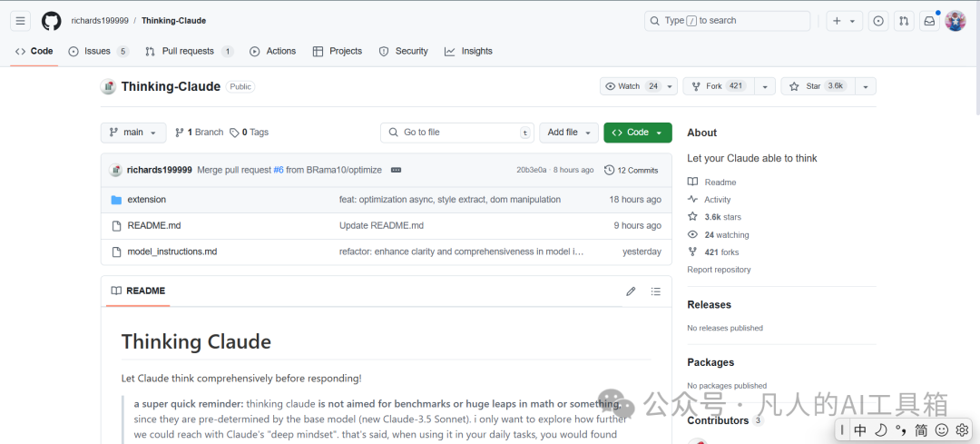Screen dimensions: 980x444
Task: View the 24 watching link
Action: 718,235
